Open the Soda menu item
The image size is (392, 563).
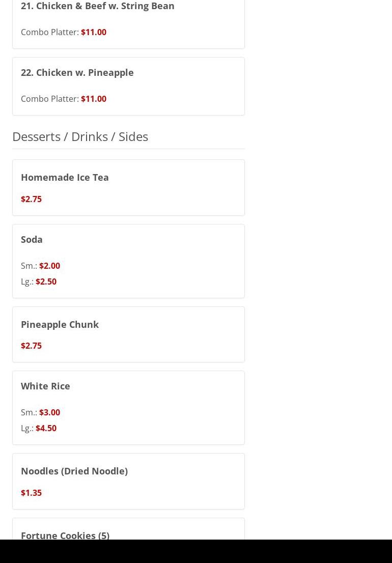click(32, 239)
